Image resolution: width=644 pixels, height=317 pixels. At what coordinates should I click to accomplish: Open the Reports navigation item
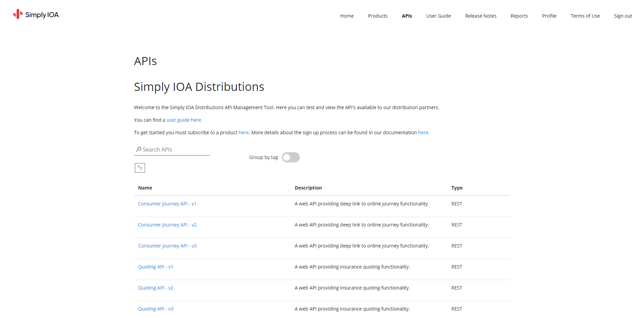519,16
